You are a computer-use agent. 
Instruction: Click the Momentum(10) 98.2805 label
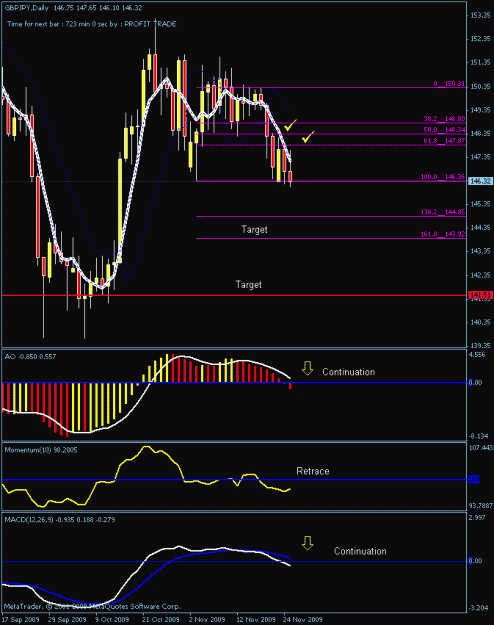point(41,450)
